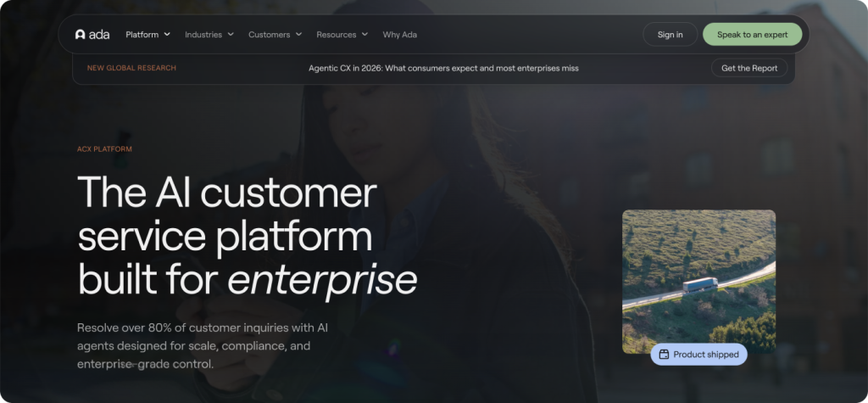Click Speak to an expert button

(753, 35)
